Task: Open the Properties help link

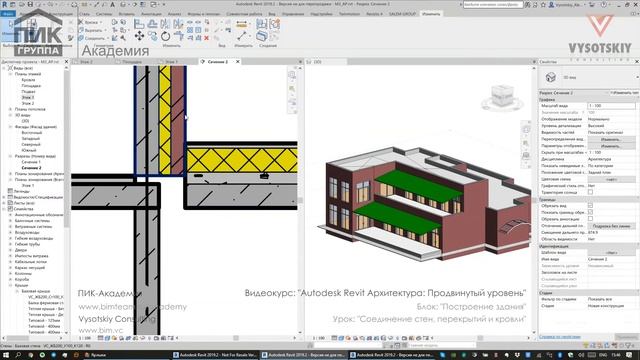Action: [560, 337]
